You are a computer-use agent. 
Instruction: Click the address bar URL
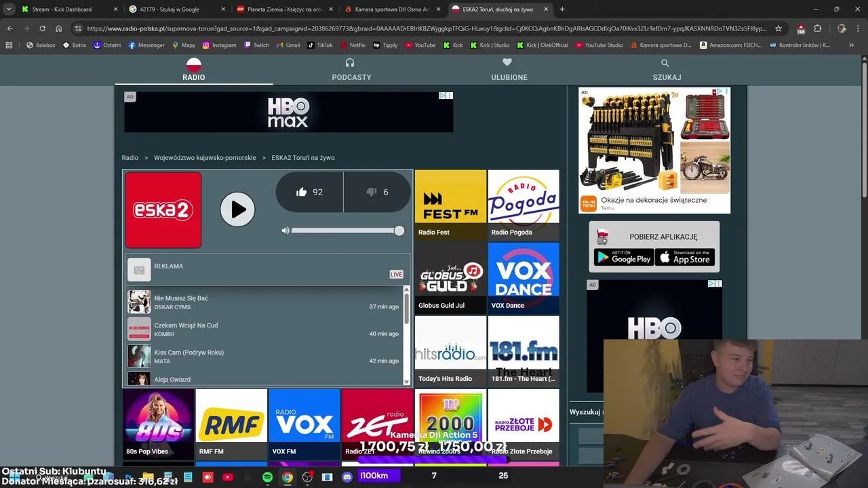[x=427, y=28]
